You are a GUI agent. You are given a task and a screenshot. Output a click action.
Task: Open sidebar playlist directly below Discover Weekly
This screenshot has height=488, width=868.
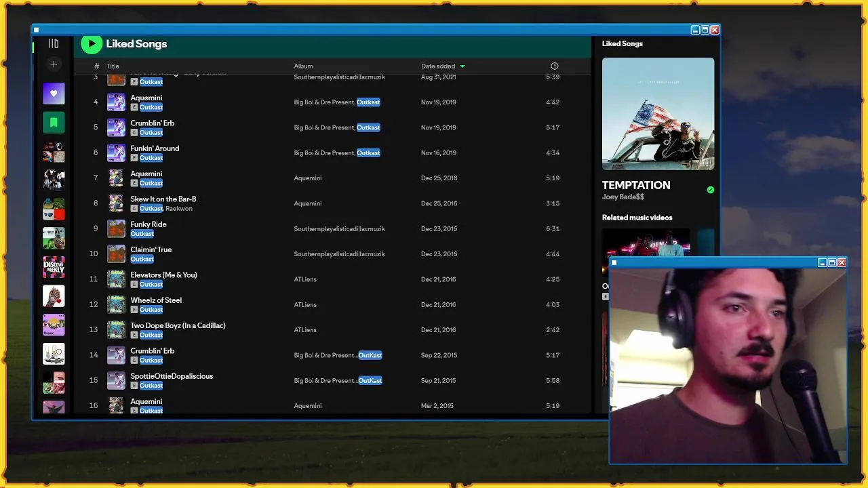[x=54, y=296]
